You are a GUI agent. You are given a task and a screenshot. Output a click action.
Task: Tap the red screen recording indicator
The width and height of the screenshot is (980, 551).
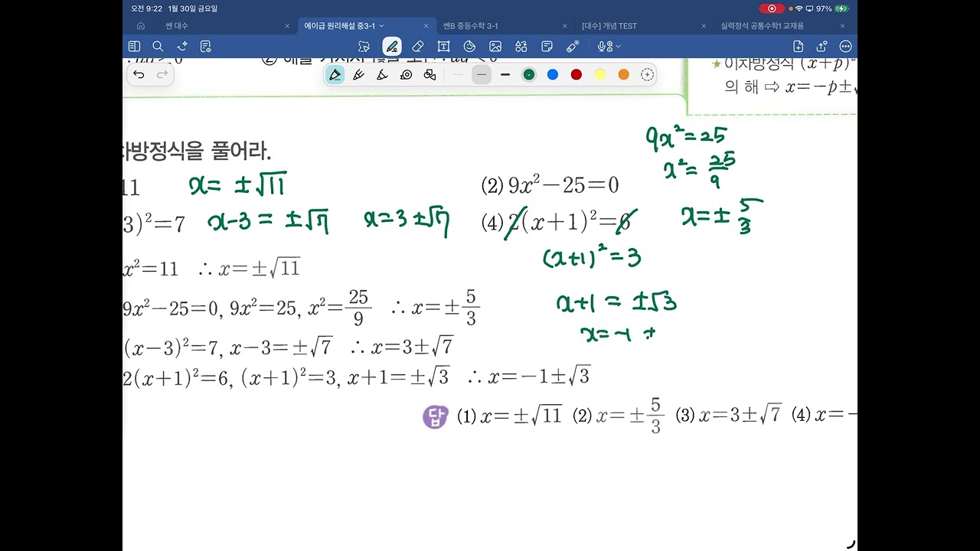pyautogui.click(x=771, y=8)
